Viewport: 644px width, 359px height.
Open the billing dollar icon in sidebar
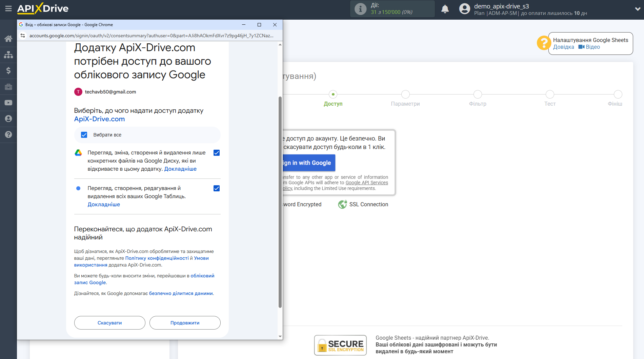coord(8,70)
